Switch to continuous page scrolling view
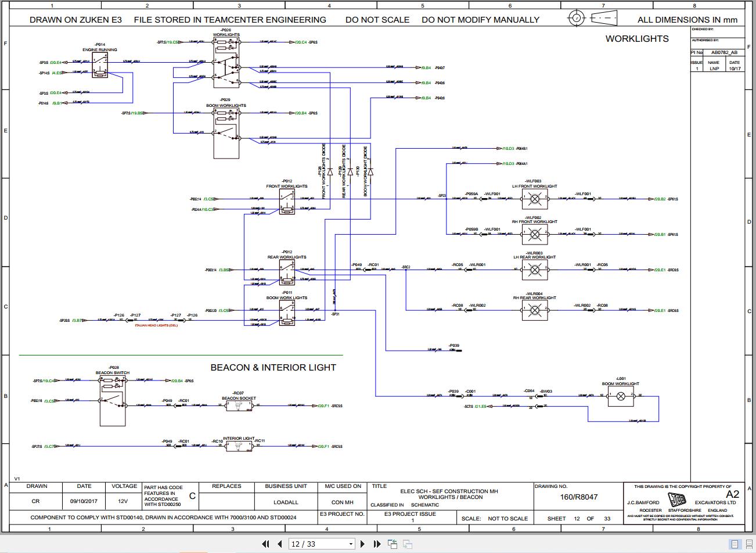Image resolution: width=756 pixels, height=553 pixels. (749, 544)
